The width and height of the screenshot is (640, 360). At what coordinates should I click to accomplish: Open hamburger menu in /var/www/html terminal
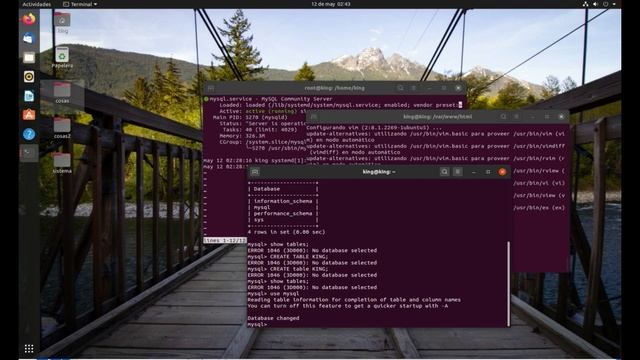coord(516,117)
